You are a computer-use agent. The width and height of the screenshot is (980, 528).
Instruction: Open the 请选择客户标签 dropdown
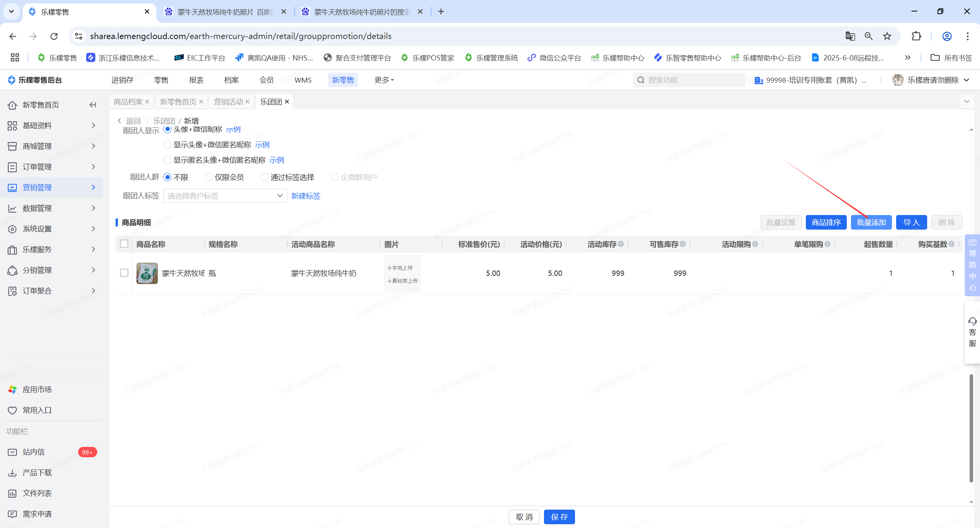click(x=225, y=196)
